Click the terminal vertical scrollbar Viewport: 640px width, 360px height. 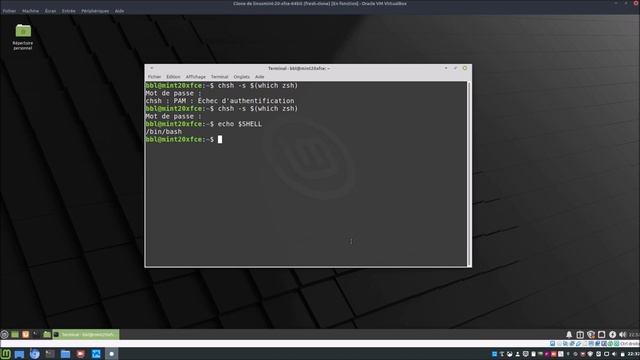pos(469,173)
